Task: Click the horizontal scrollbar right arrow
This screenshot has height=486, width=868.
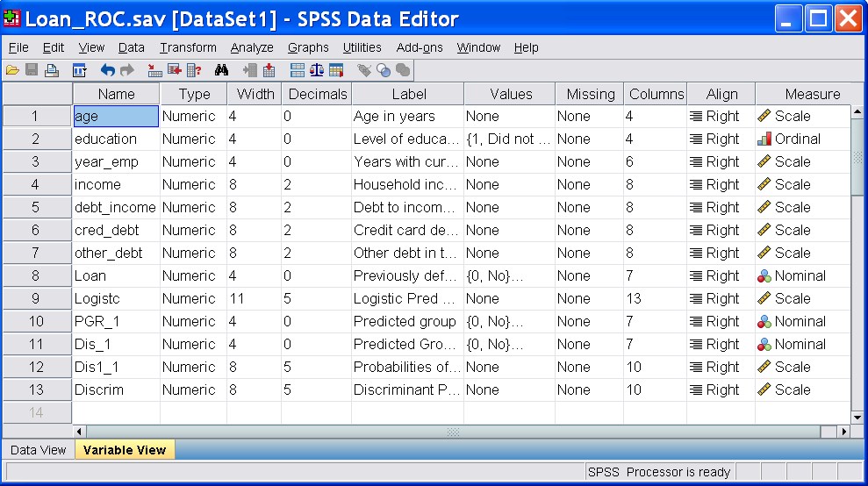Action: point(843,432)
